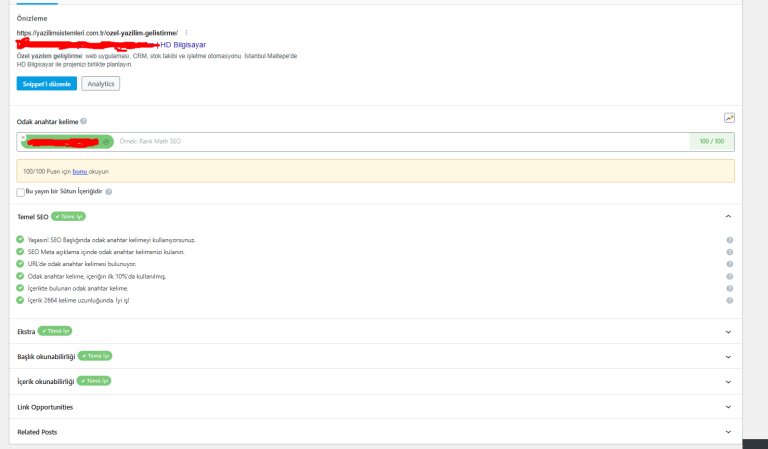Viewport: 768px width, 449px height.
Task: Open help for SEO Başlığı keyword check
Action: pyautogui.click(x=729, y=240)
